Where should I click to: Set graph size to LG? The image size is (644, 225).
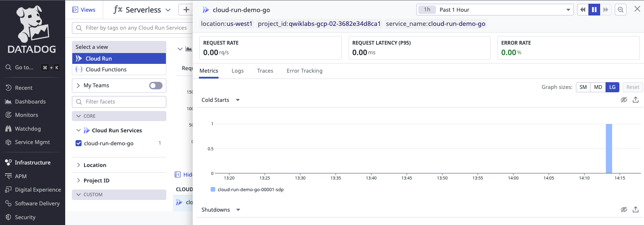[612, 87]
